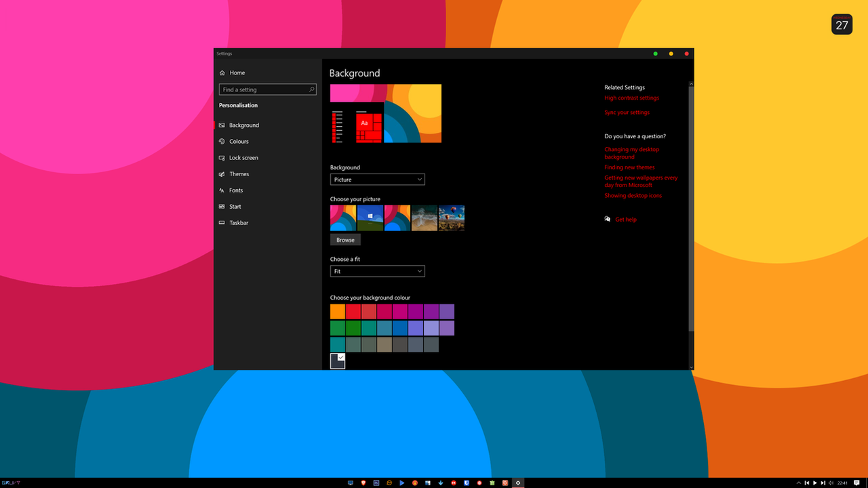Viewport: 868px width, 488px height.
Task: Choose the first colourful circles wallpaper thumbnail
Action: point(343,218)
